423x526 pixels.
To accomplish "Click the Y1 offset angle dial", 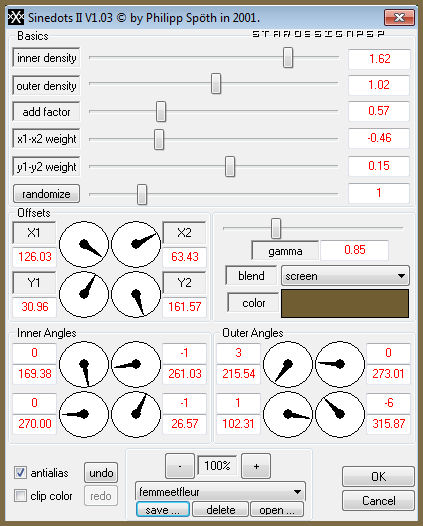I will [x=84, y=294].
